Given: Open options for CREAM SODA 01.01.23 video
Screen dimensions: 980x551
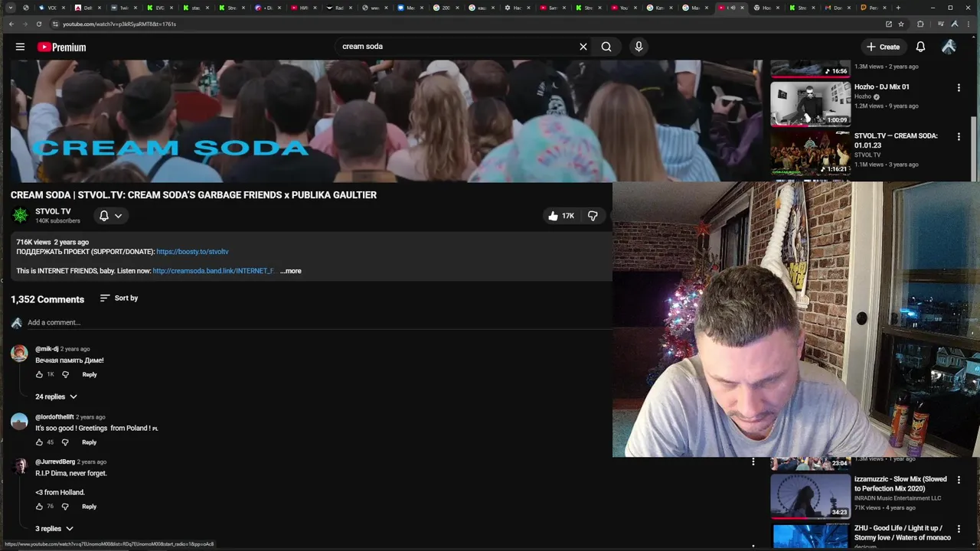Looking at the screenshot, I should pos(959,137).
